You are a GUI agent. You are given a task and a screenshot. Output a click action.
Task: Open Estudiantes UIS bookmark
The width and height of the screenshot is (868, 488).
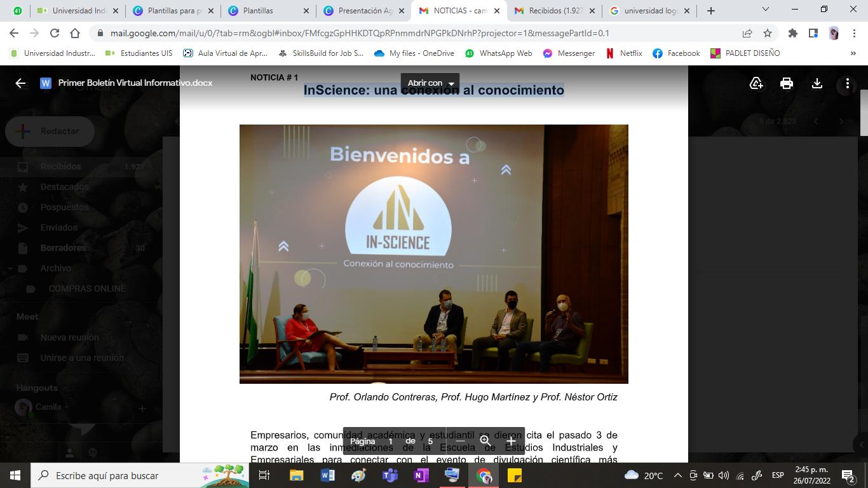click(x=139, y=53)
